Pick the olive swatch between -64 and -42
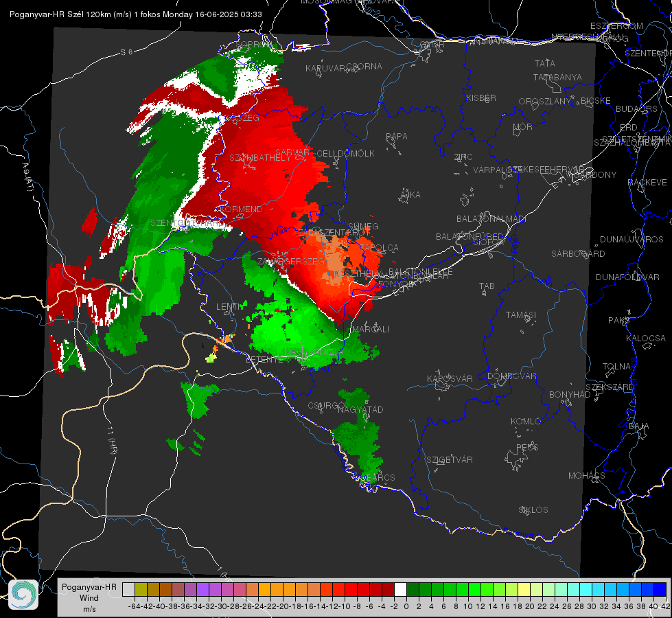 click(x=141, y=589)
